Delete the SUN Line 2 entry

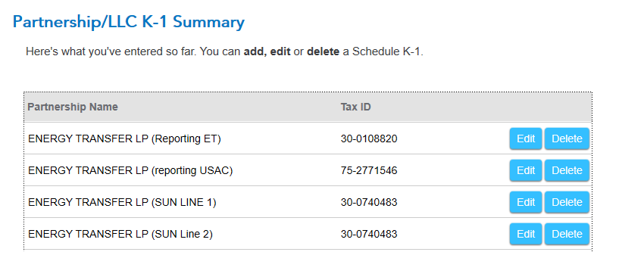coord(567,234)
